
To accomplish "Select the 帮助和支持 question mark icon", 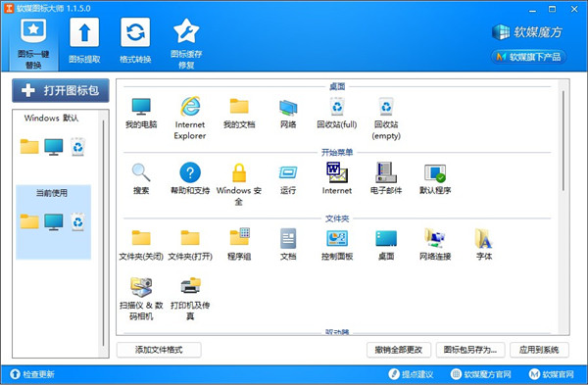I will coord(190,172).
